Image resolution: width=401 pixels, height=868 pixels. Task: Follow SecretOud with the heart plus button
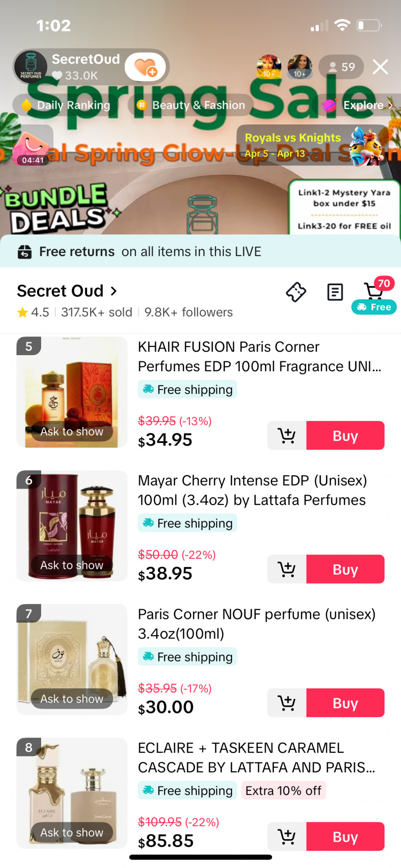coord(145,67)
